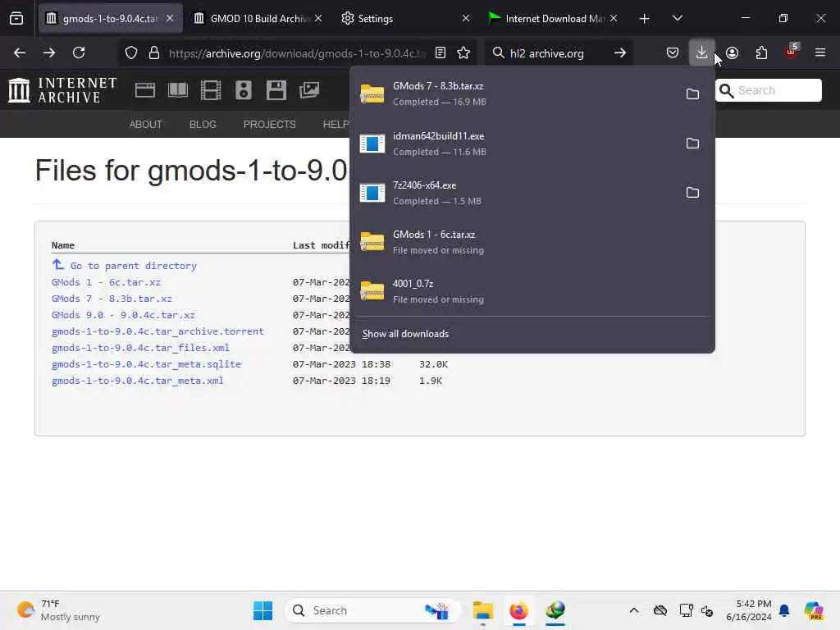Open Internet Archive software floppy icon
This screenshot has height=630, width=840.
[276, 90]
